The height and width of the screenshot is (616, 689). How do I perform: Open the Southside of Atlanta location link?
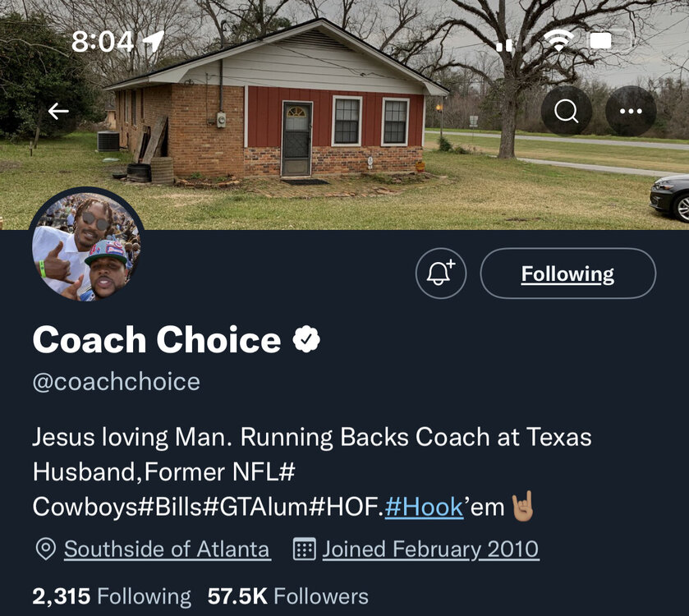(167, 549)
